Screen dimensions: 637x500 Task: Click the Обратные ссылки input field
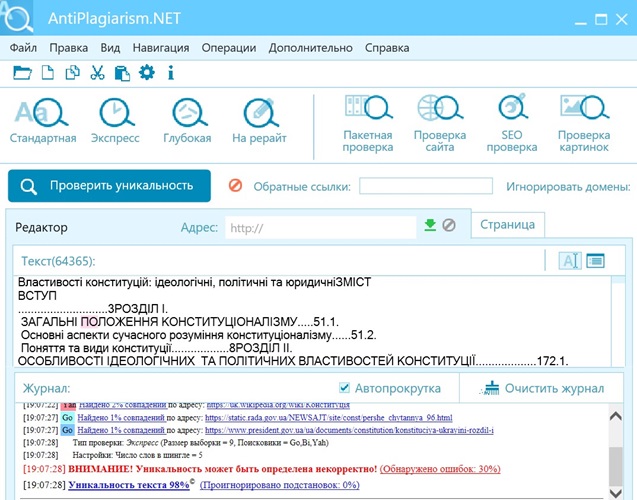[x=426, y=186]
